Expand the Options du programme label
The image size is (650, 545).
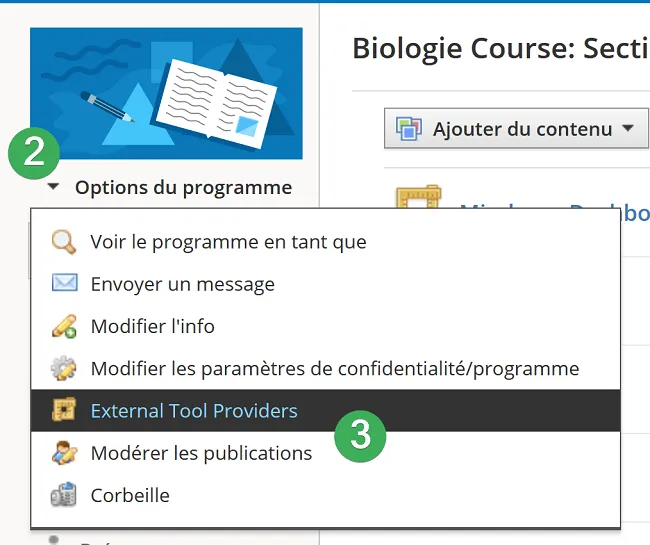click(x=183, y=188)
